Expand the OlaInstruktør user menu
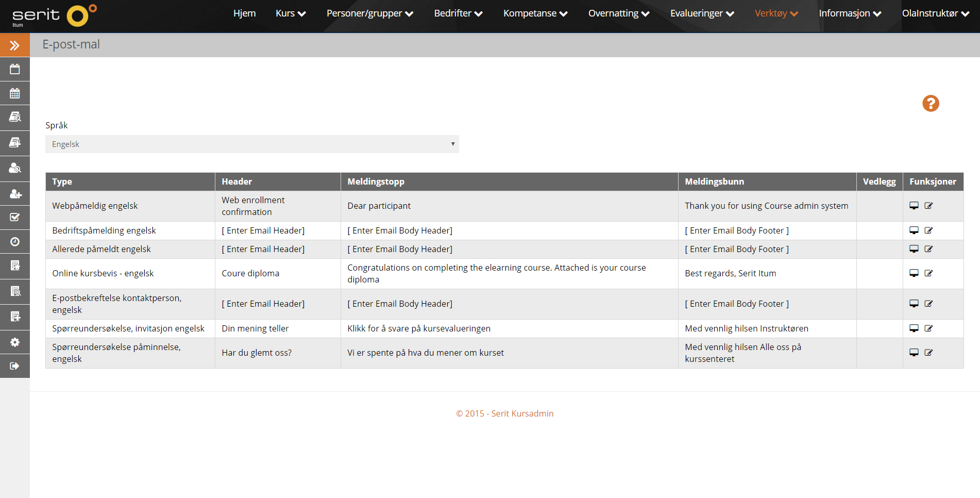The image size is (980, 498). [935, 13]
